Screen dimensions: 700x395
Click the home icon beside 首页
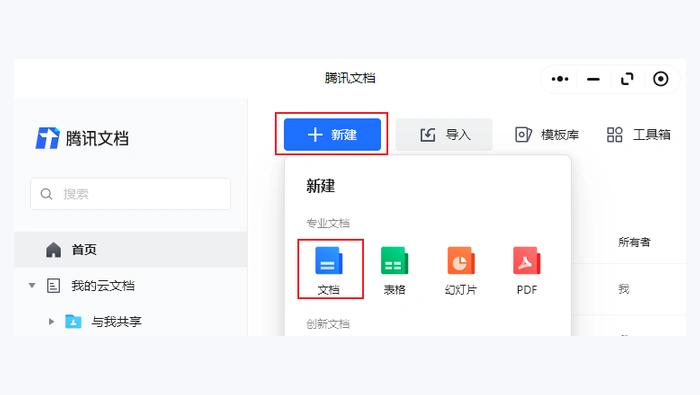click(x=54, y=249)
